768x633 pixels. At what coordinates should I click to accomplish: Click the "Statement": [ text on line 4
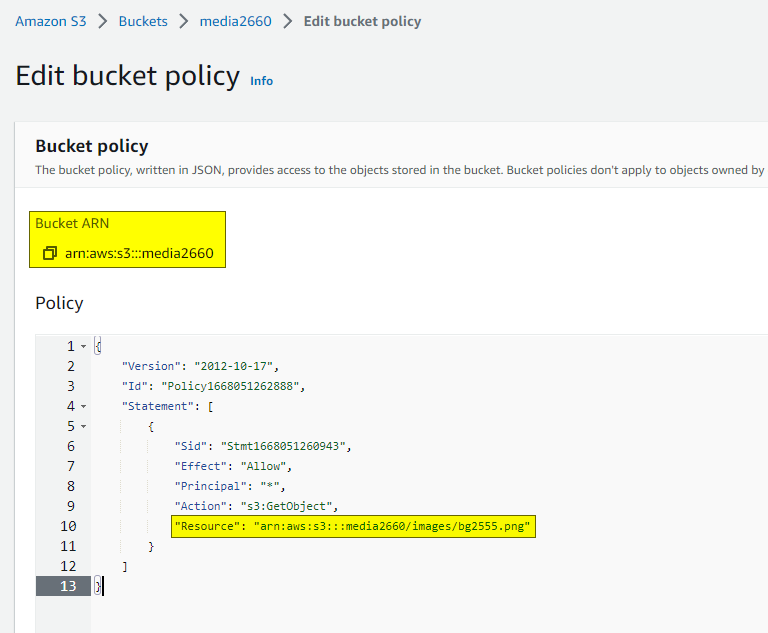(168, 407)
